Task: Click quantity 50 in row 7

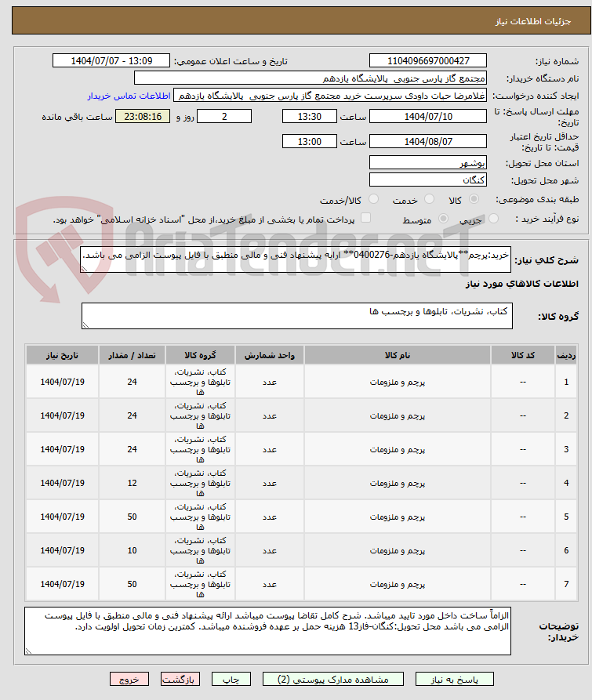Action: [133, 584]
